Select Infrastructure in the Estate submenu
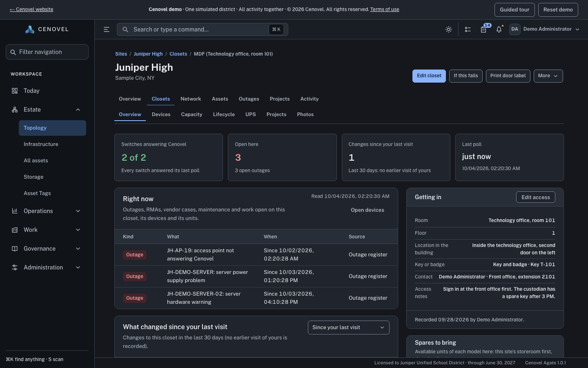Viewport: 588px width, 368px height. [x=52, y=144]
